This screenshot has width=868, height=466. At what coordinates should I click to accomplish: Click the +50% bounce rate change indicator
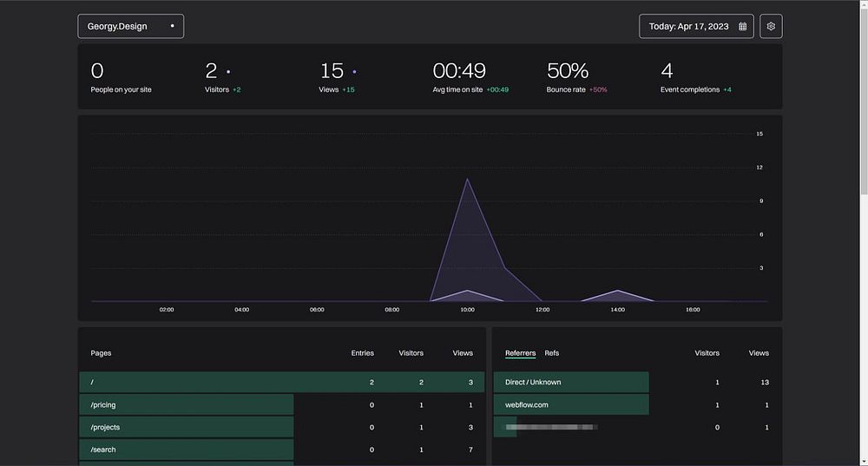tap(598, 89)
